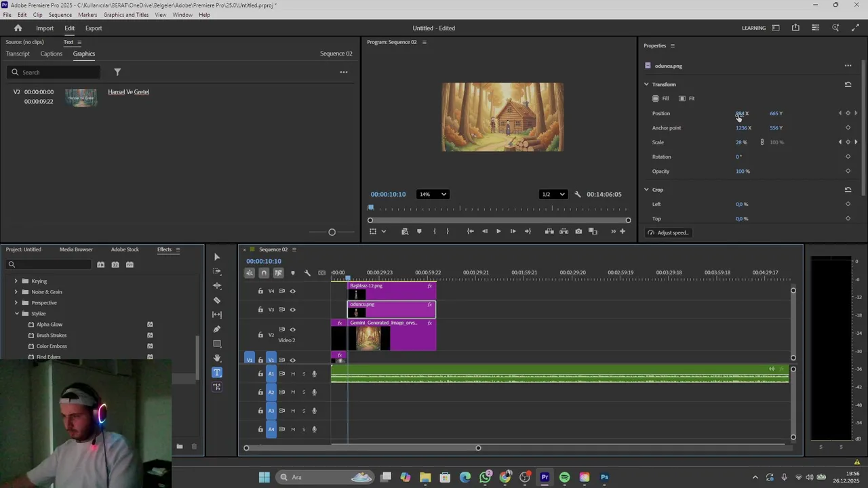Collapse the Crop section
The image size is (868, 488).
(646, 190)
